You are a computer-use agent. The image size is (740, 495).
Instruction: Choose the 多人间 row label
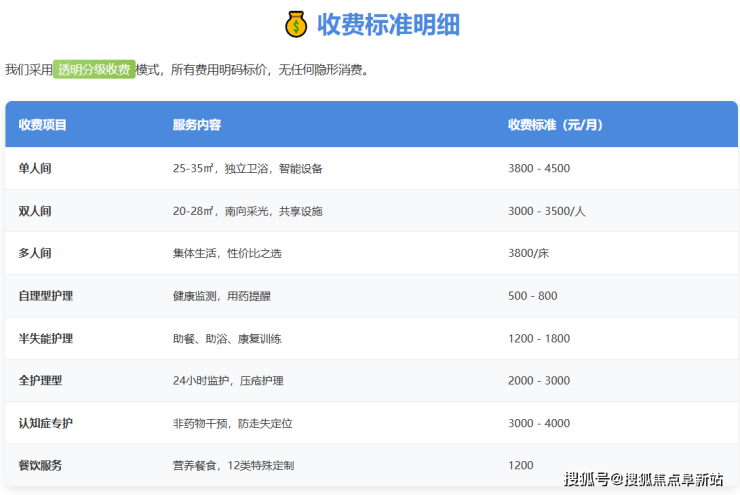(35, 253)
